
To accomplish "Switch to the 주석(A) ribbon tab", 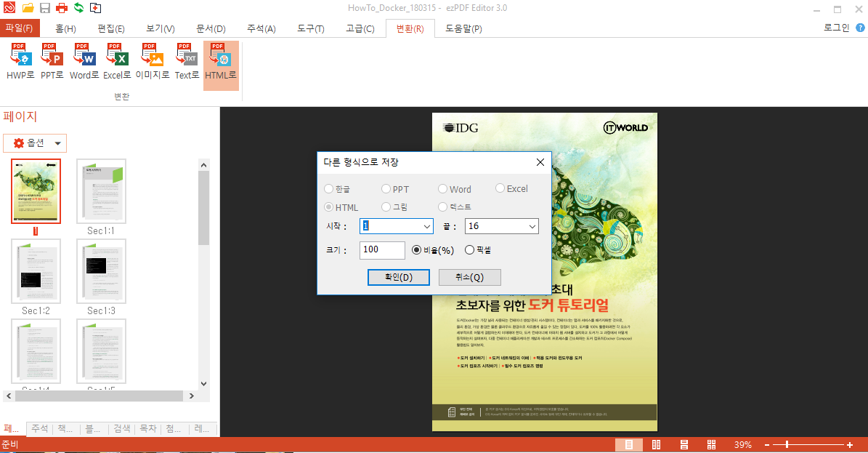I will [x=261, y=28].
